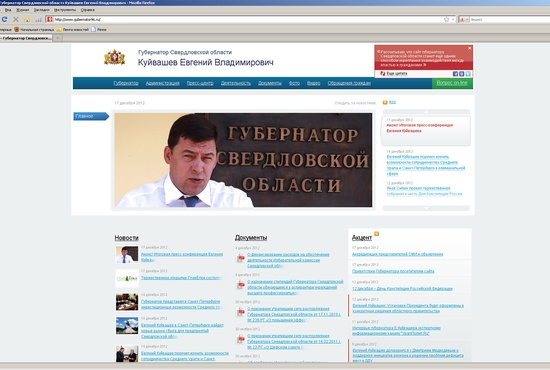Collapse the news list using the up arrow
This screenshot has width=550, height=370.
click(426, 112)
